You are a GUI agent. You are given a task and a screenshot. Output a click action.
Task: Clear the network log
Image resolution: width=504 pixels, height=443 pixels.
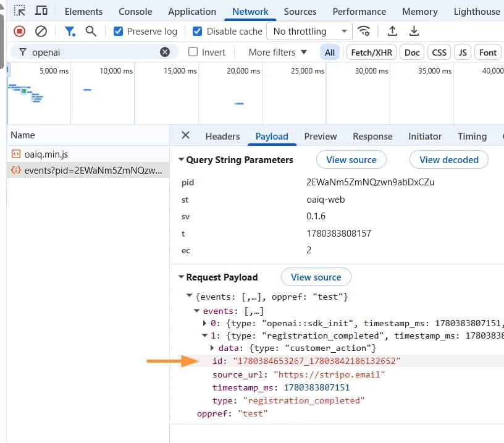coord(41,31)
